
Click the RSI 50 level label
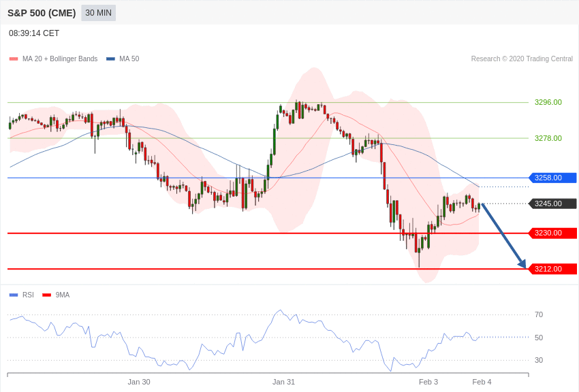pyautogui.click(x=539, y=338)
